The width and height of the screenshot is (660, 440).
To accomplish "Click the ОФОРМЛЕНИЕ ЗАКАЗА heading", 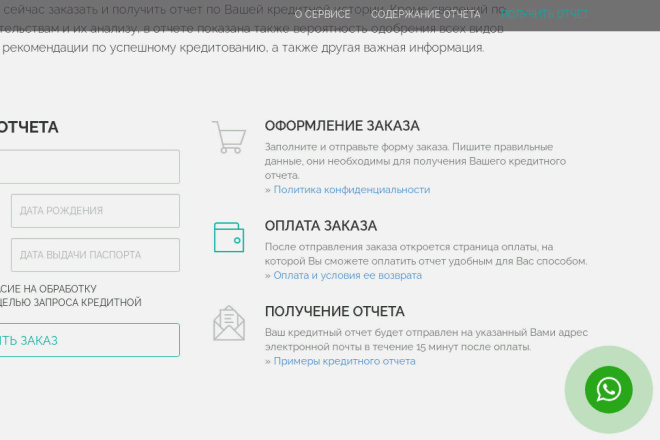I will [342, 126].
